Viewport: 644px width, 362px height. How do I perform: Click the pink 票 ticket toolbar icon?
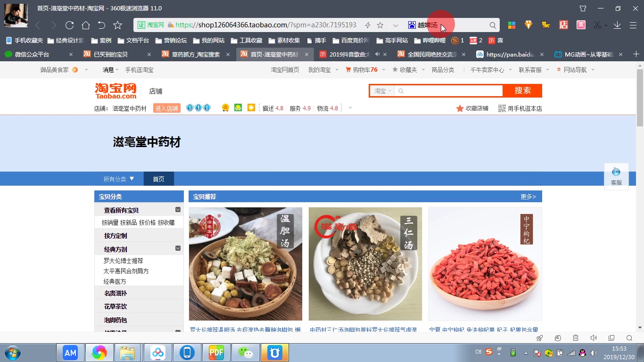pos(581,25)
